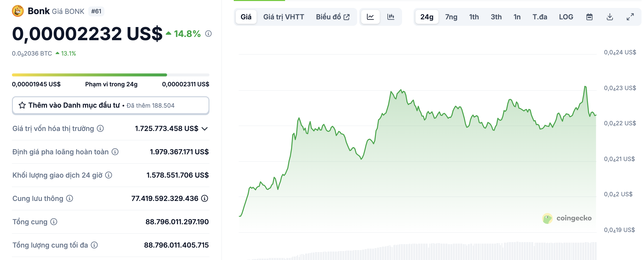The width and height of the screenshot is (644, 260).
Task: Open Biểu đồ external chart link
Action: (332, 17)
